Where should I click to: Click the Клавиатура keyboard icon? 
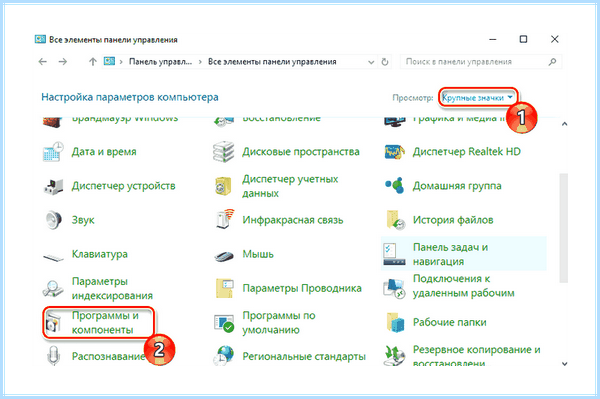pos(53,256)
